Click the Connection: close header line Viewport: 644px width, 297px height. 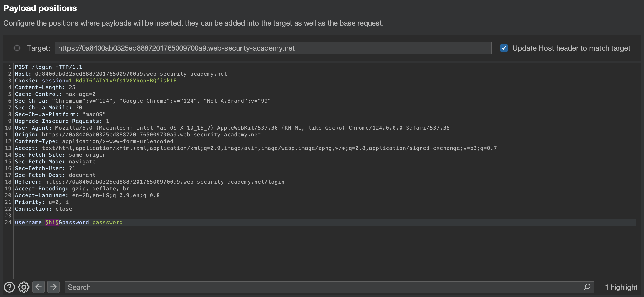(x=43, y=209)
